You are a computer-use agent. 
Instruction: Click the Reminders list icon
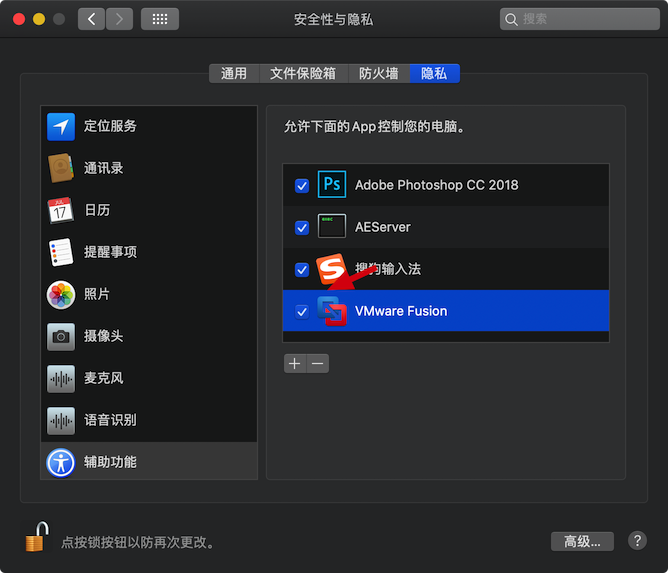coord(61,252)
